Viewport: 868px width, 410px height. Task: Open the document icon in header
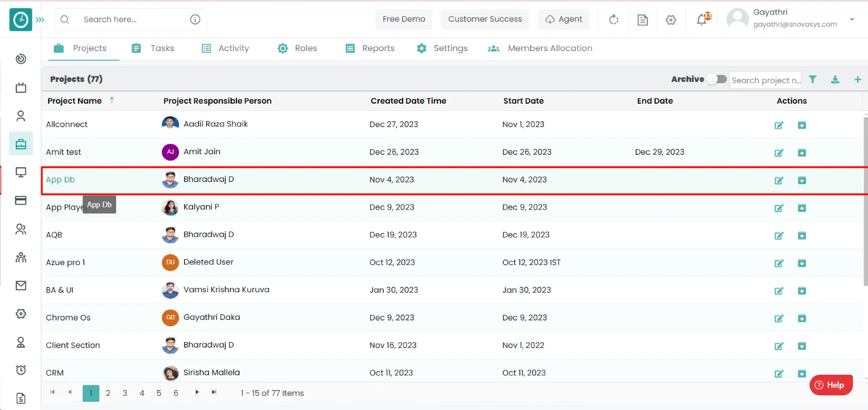click(643, 20)
